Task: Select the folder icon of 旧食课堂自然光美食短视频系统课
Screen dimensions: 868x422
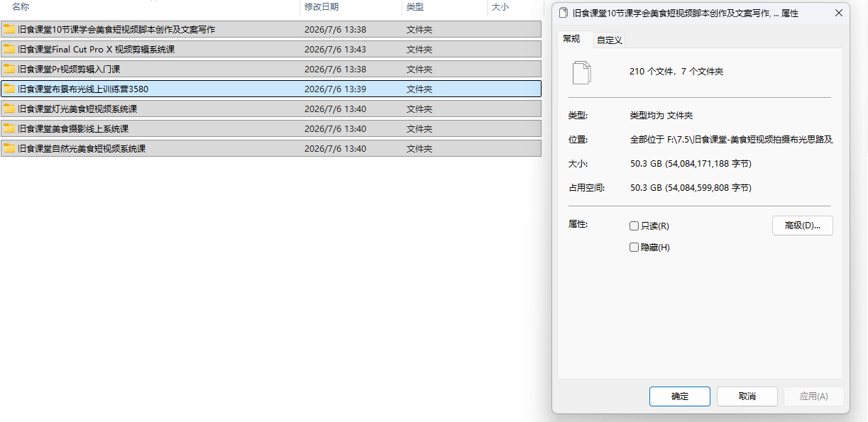Action: click(9, 149)
